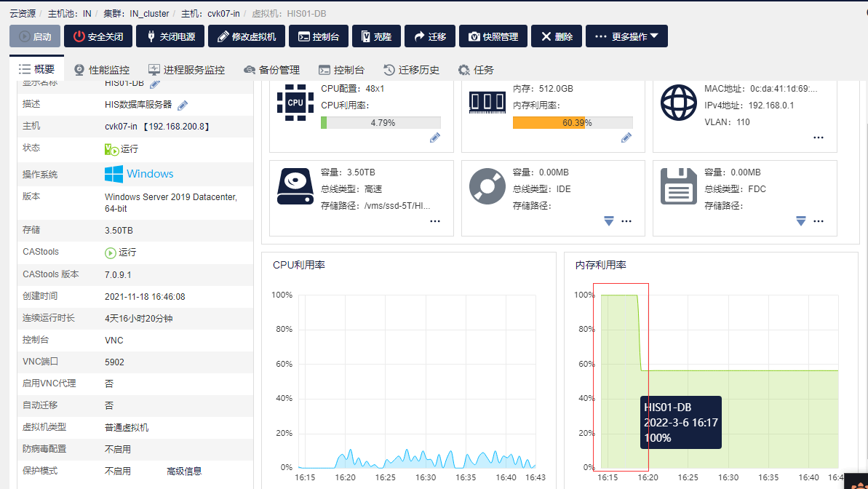Click the CD-ROM disc icon

[487, 186]
